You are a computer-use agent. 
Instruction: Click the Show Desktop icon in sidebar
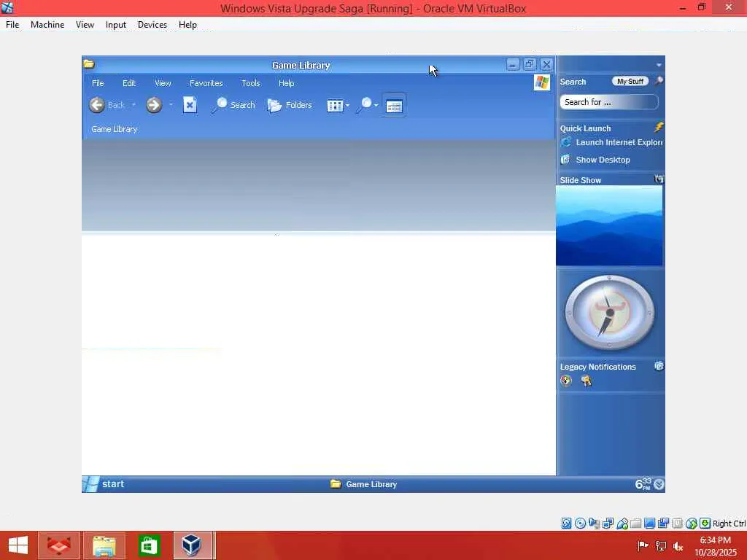(x=565, y=160)
